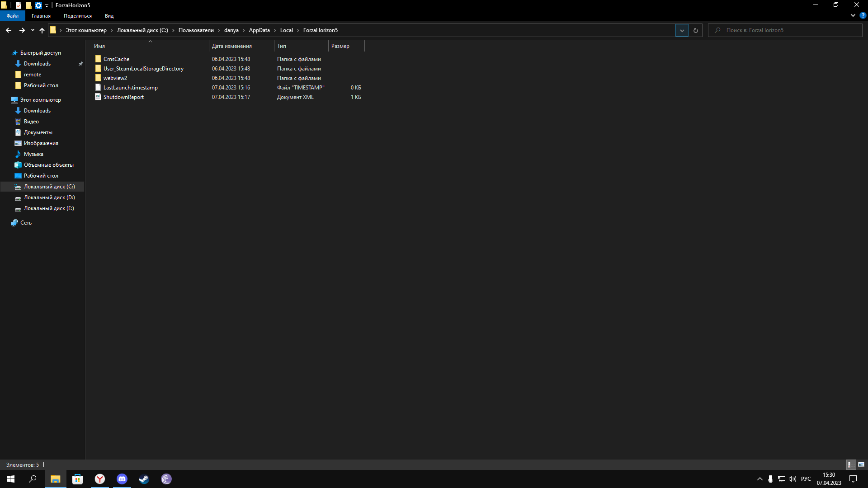
Task: Open the taskbar search magnifier
Action: pos(33,479)
